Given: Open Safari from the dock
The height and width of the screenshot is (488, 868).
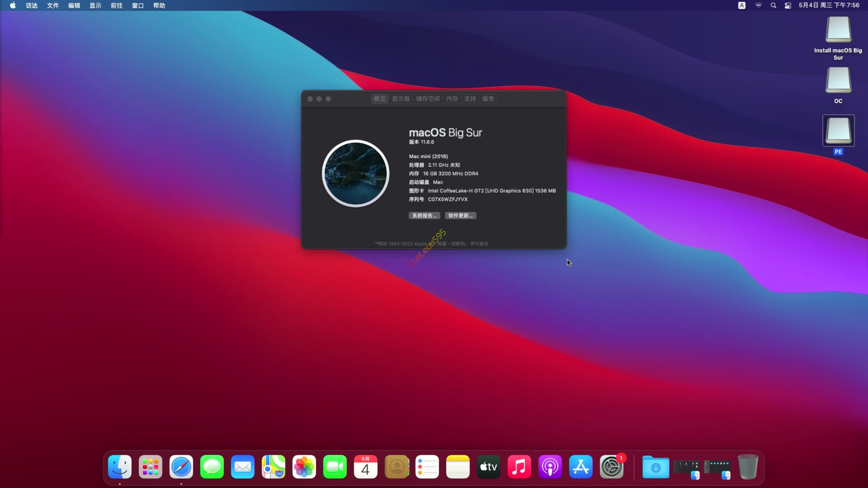Looking at the screenshot, I should (x=181, y=467).
